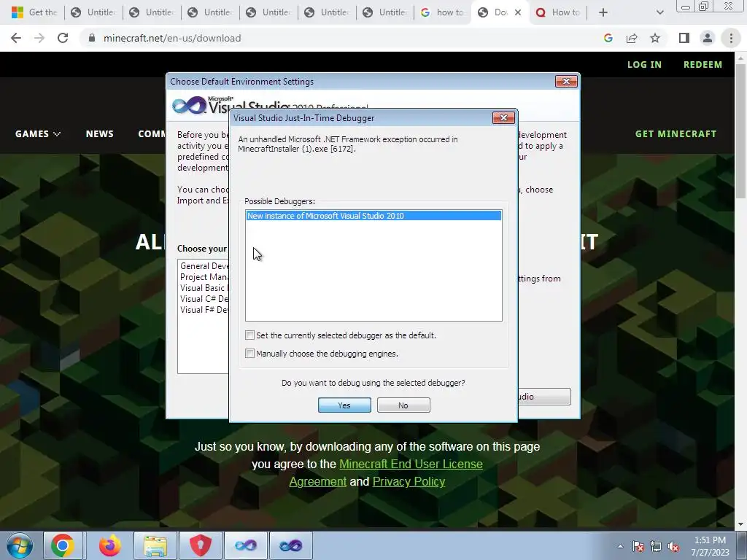This screenshot has height=560, width=747.
Task: Click the taskbar clock showing 1:51 PM
Action: [x=710, y=545]
